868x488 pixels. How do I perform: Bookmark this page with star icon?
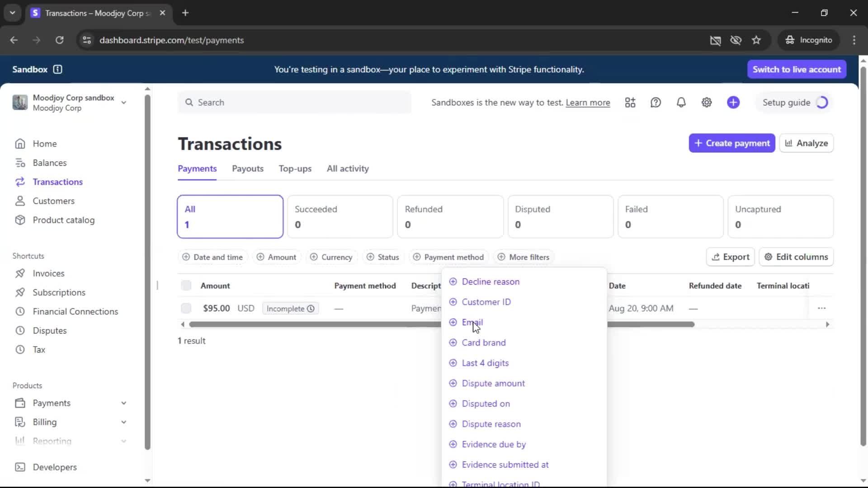tap(756, 40)
